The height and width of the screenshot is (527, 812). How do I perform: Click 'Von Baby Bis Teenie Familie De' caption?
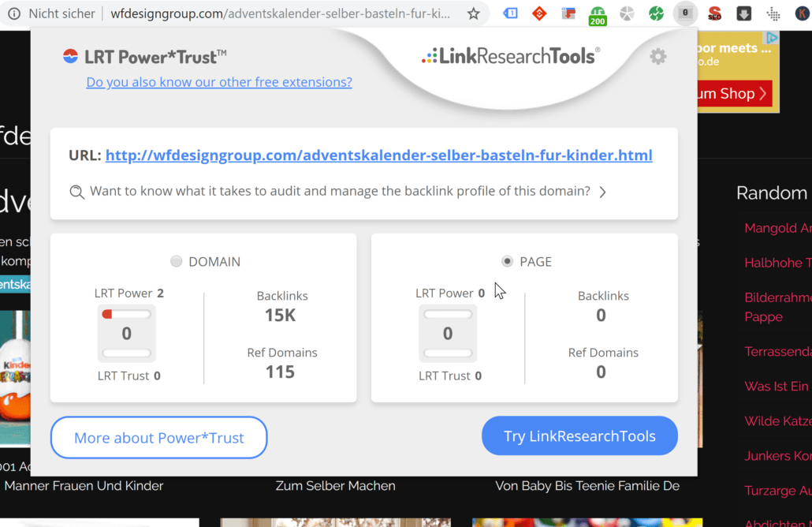click(x=587, y=485)
